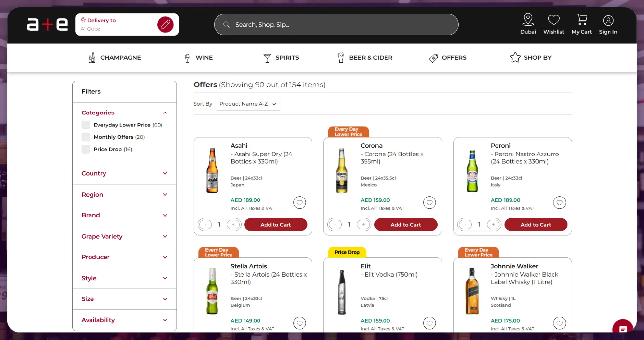Enable the Monthly Offers filter
This screenshot has height=340, width=644.
point(85,137)
